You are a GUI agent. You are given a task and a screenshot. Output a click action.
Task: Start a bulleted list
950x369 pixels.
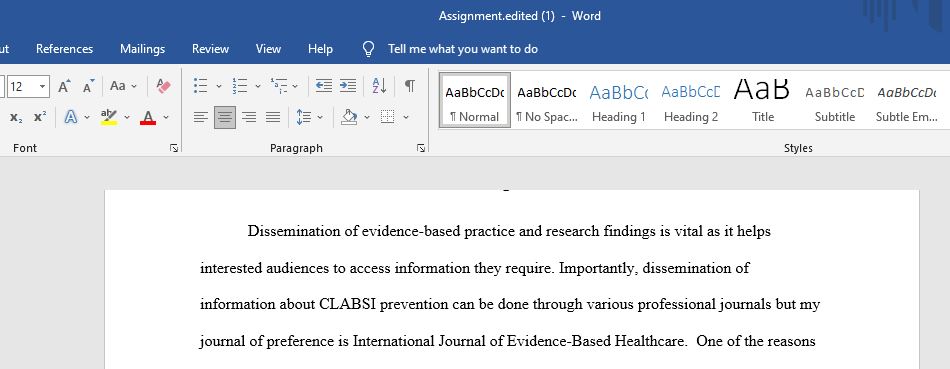[x=201, y=86]
